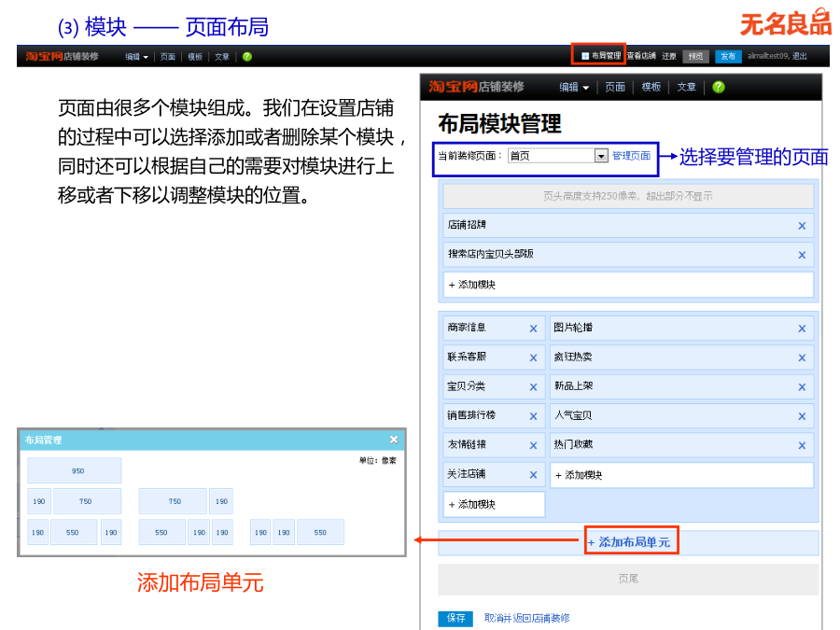Click the blue 保存 button
Viewport: 840px width, 630px height.
pyautogui.click(x=455, y=618)
